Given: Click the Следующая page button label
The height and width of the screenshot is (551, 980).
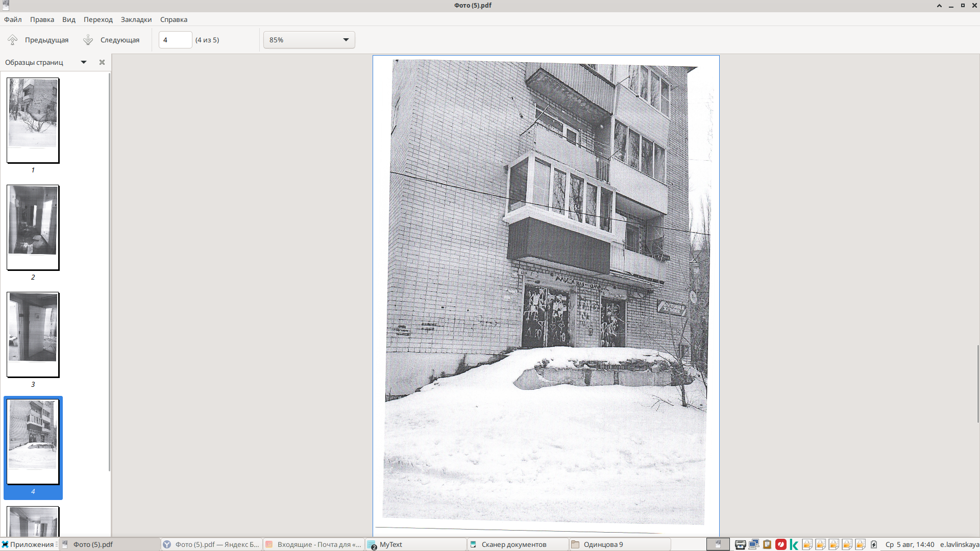Looking at the screenshot, I should [x=120, y=40].
